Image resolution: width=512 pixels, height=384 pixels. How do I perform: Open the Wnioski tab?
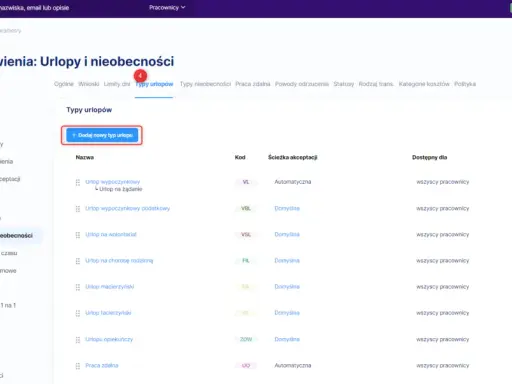[x=89, y=84]
